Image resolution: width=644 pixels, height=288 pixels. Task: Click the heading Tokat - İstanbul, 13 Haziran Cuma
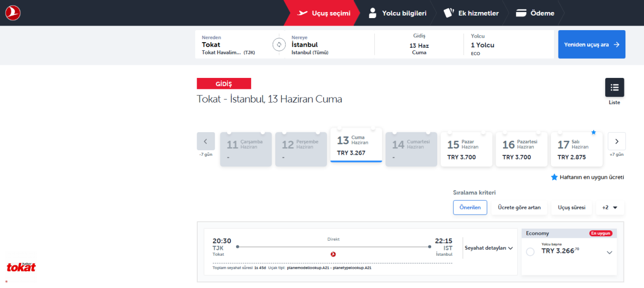point(269,99)
